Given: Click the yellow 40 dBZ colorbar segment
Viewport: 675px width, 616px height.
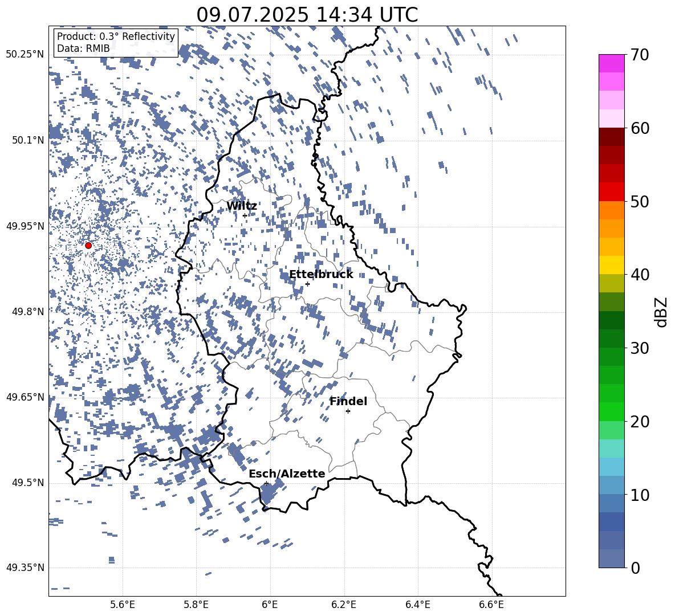Looking at the screenshot, I should click(x=611, y=265).
